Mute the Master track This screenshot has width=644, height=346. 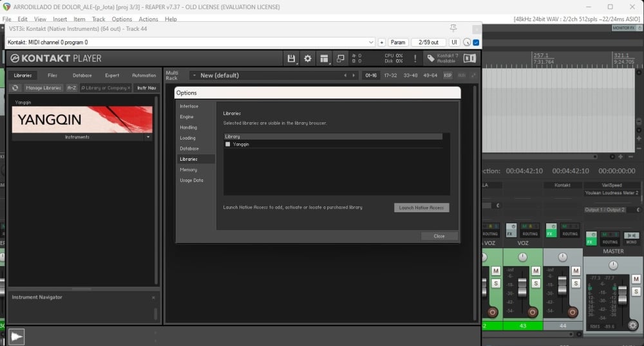(636, 279)
